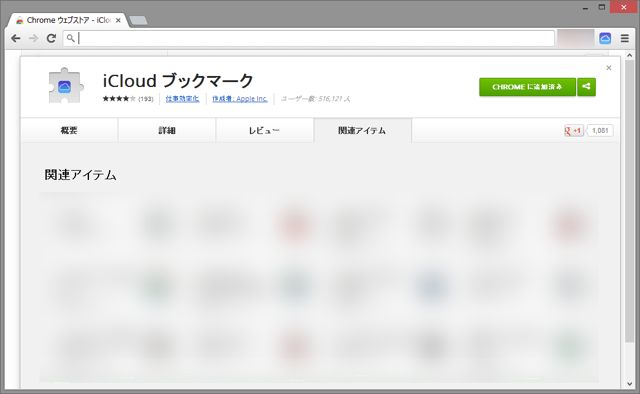Open the iCloud extension icon in toolbar
The image size is (640, 394).
[605, 38]
